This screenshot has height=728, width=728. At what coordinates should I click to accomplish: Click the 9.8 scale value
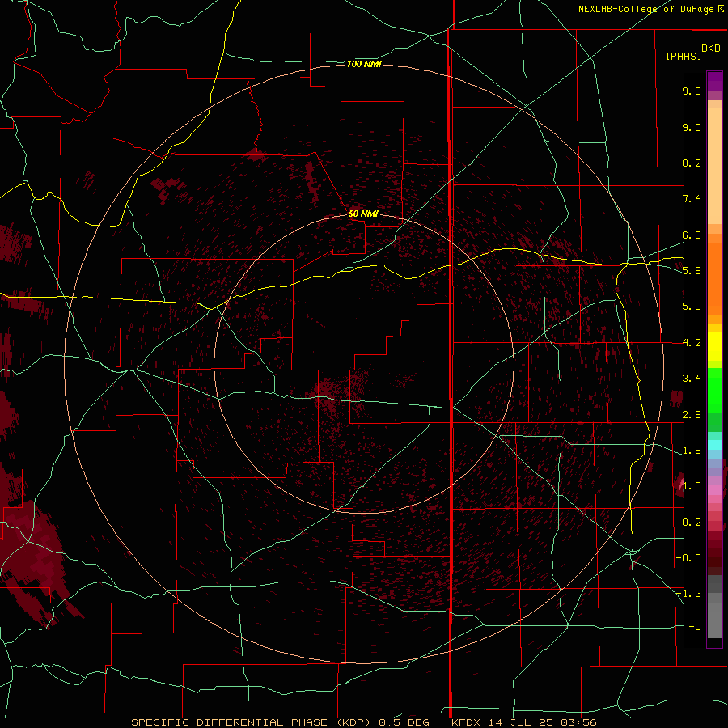pos(692,91)
